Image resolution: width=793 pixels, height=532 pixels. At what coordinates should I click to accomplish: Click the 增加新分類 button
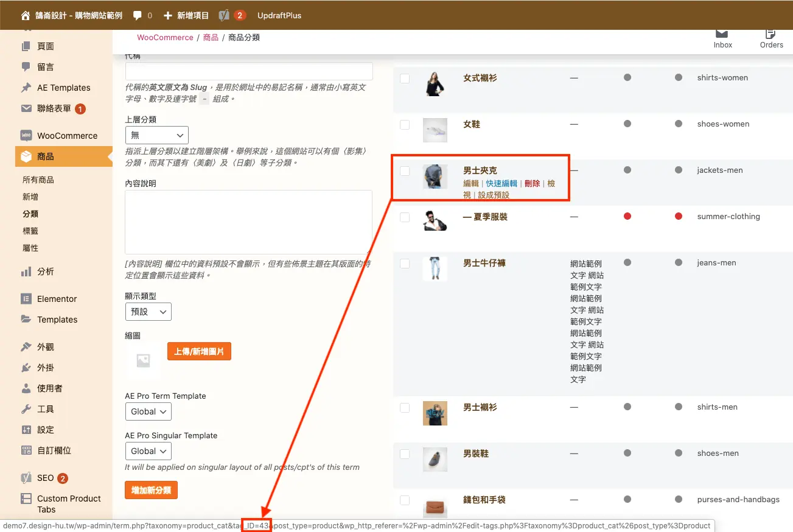151,490
